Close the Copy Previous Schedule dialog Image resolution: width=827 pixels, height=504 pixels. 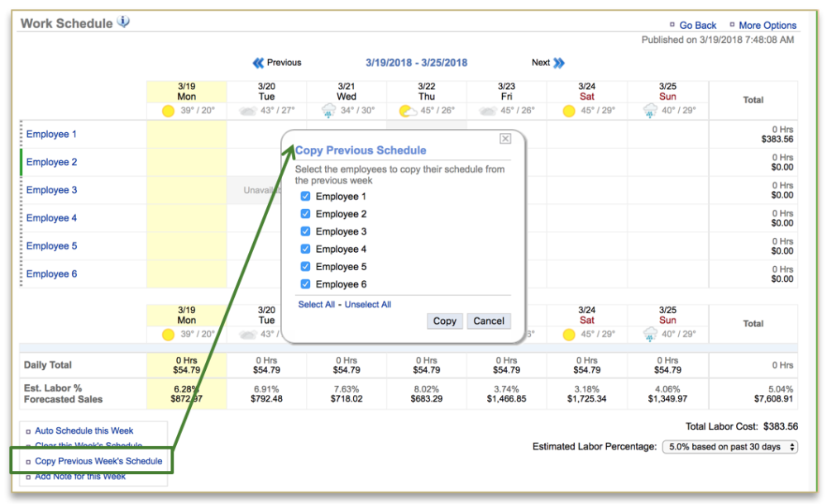[x=505, y=139]
